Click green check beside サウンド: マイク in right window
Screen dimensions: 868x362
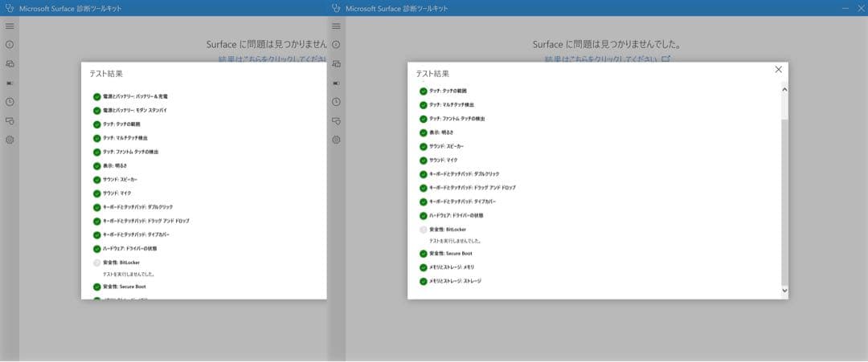click(424, 161)
